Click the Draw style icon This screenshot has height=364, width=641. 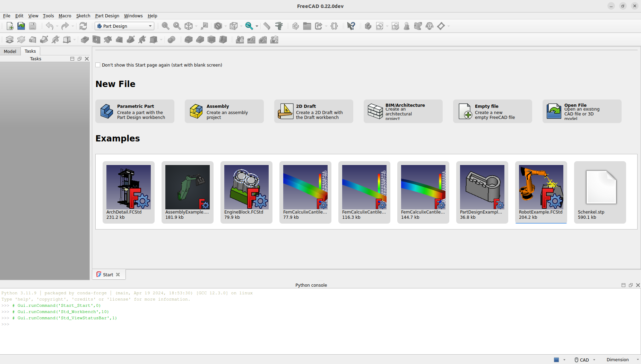click(218, 26)
